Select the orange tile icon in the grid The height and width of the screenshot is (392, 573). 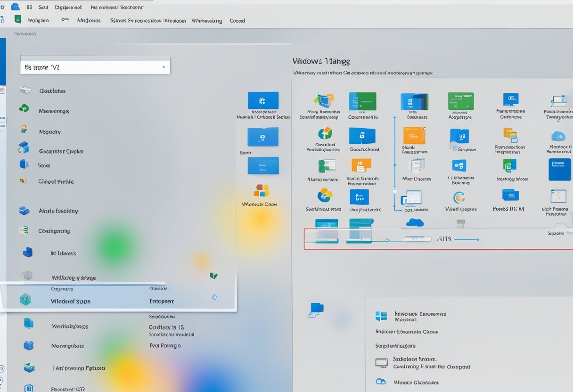(414, 136)
